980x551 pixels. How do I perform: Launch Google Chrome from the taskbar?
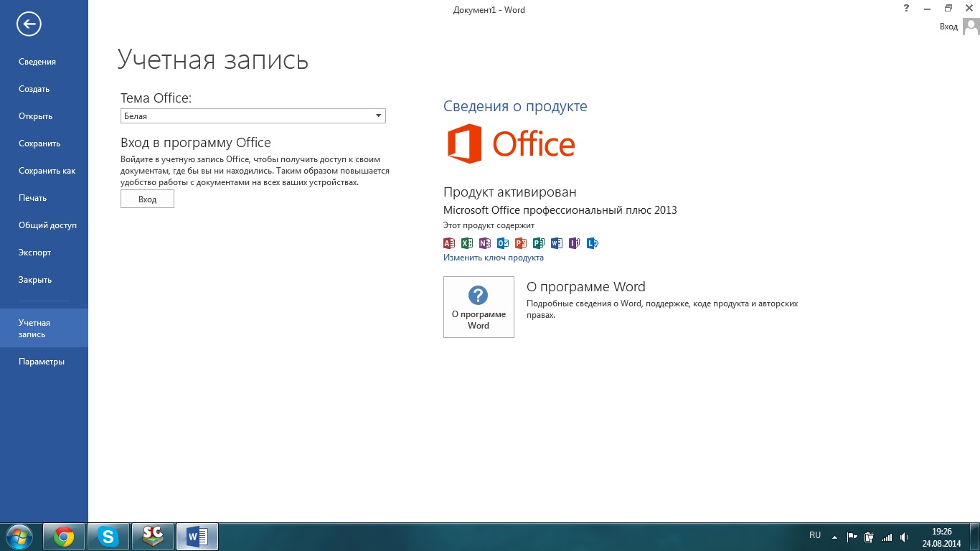point(64,537)
